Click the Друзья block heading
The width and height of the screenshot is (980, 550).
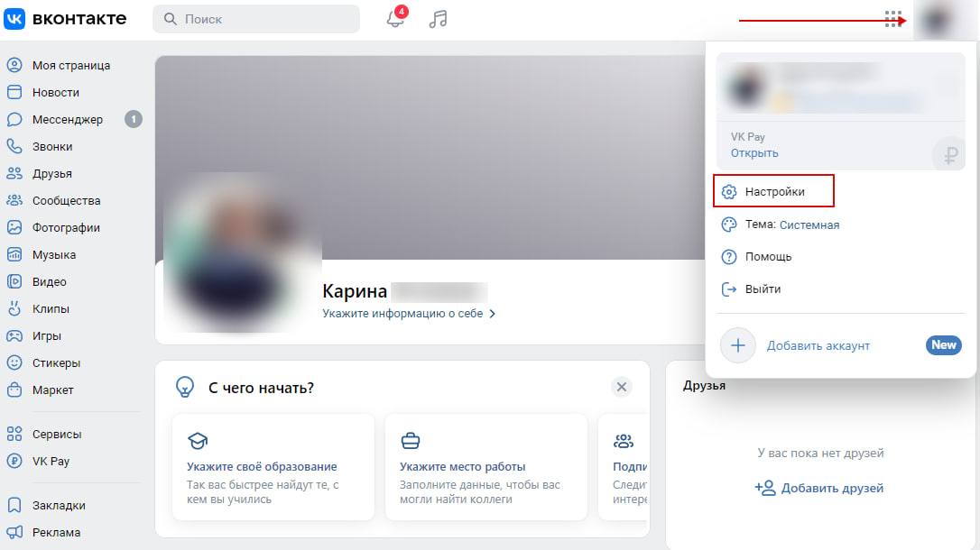click(704, 386)
